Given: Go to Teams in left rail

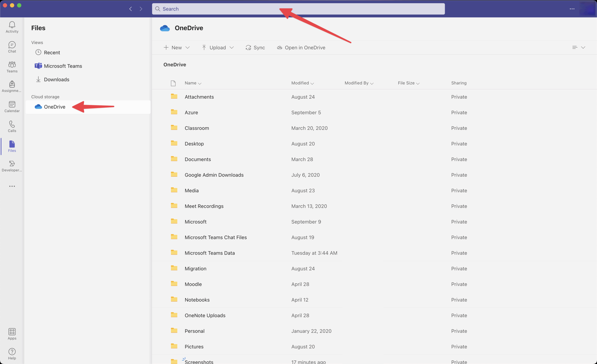Looking at the screenshot, I should [12, 67].
